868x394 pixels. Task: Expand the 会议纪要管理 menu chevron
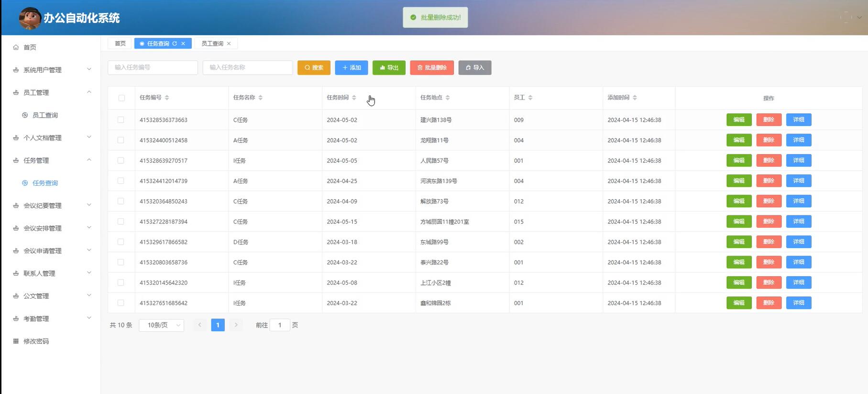[x=89, y=205]
